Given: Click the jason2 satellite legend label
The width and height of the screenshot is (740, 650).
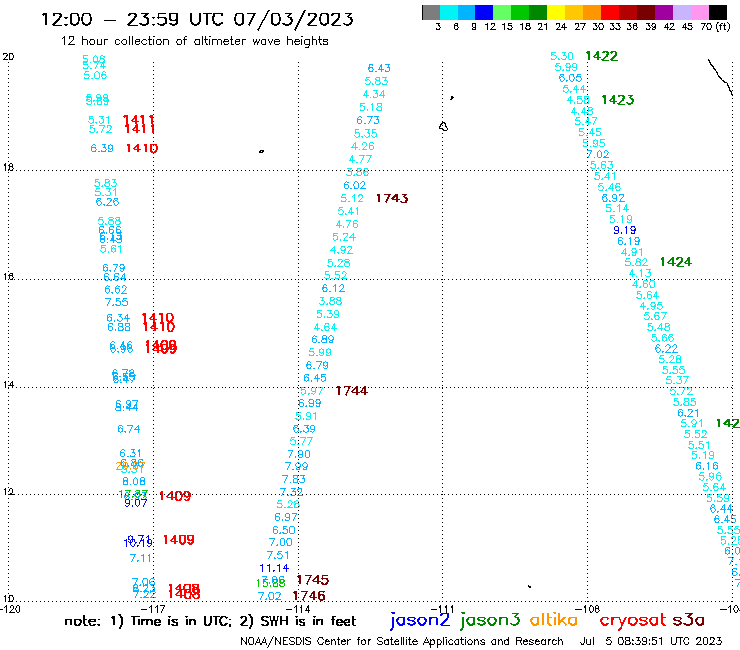Looking at the screenshot, I should 420,620.
